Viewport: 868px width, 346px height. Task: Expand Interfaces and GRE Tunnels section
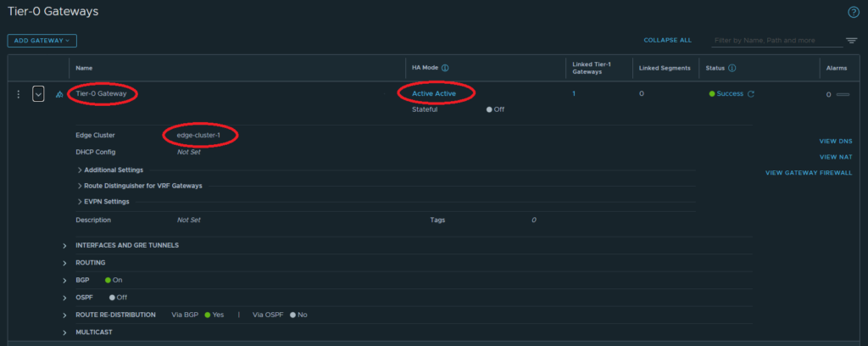pos(65,246)
